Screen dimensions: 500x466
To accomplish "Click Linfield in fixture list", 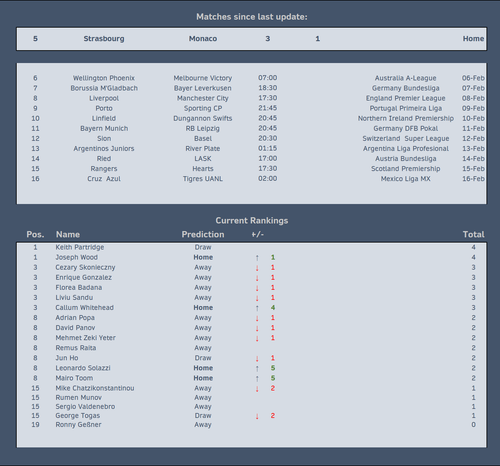I will (x=104, y=118).
